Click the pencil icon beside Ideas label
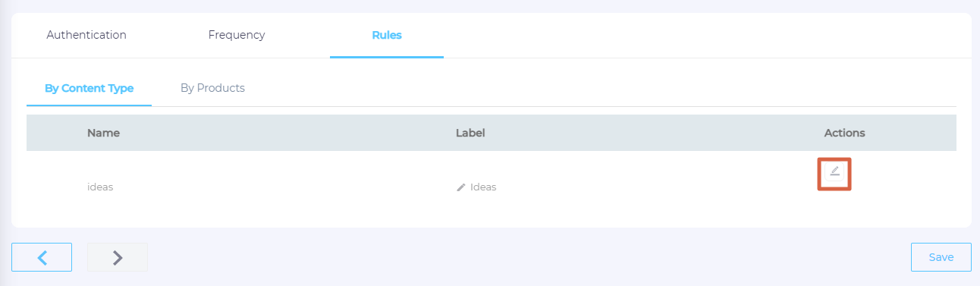980x286 pixels. tap(460, 187)
